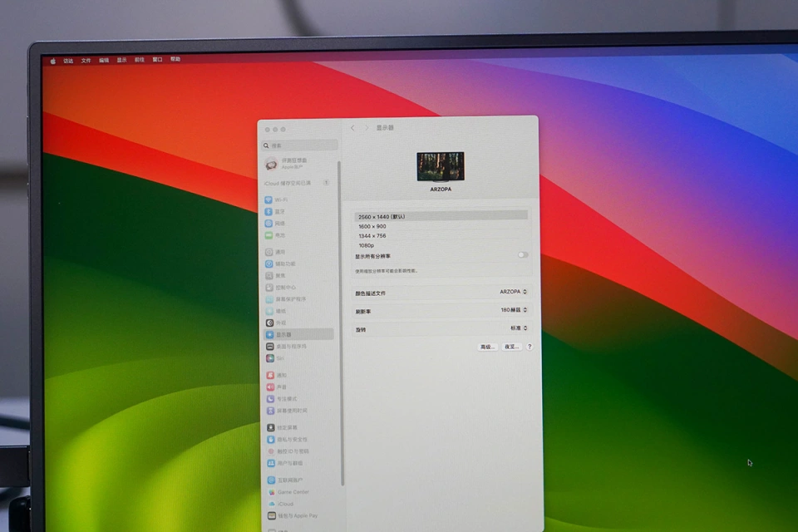Open the Network (网络) globe icon
Viewport: 798px width, 532px height.
269,224
